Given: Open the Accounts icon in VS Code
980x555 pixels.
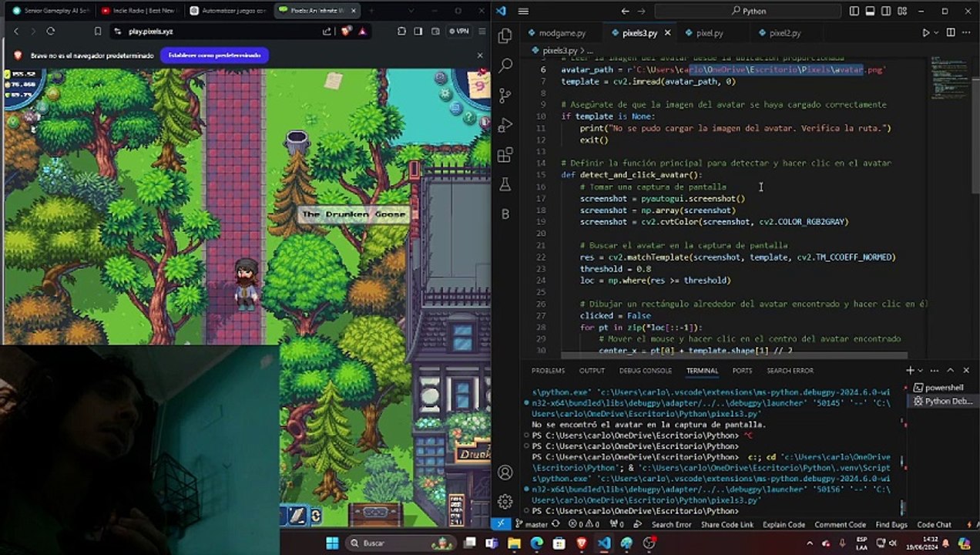Looking at the screenshot, I should click(x=505, y=473).
